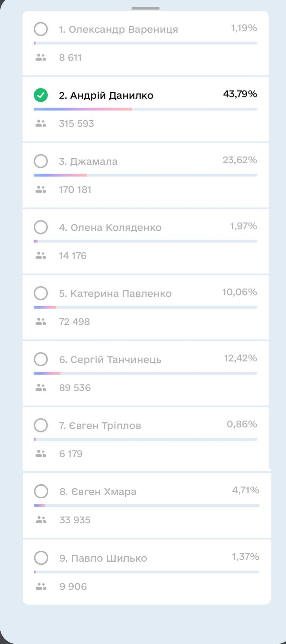Image resolution: width=286 pixels, height=644 pixels.
Task: Click people icon beside 170 181 votes
Action: [41, 190]
